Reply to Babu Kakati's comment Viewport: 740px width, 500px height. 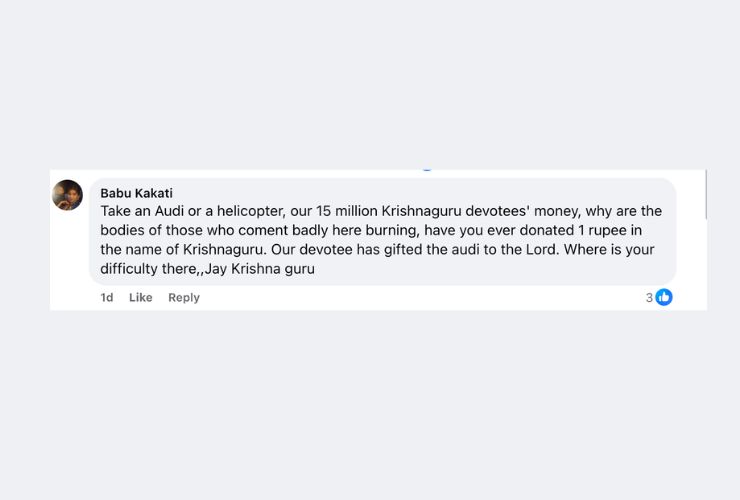tap(184, 297)
